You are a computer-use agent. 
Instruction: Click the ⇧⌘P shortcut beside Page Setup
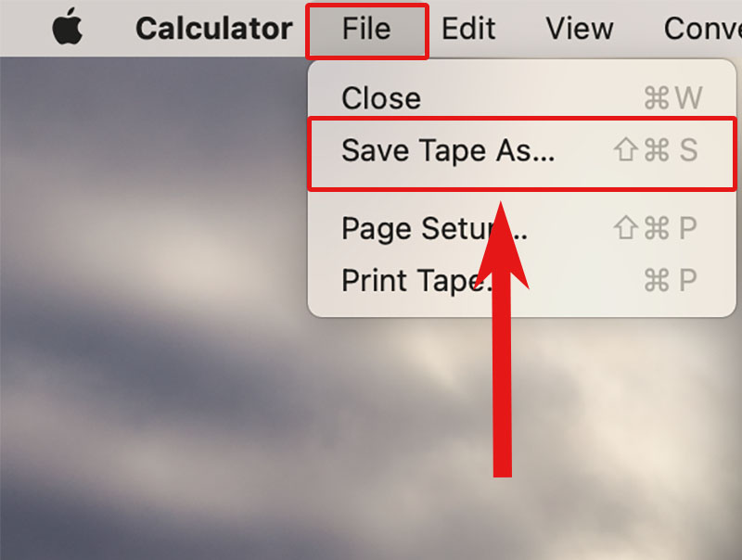(656, 227)
